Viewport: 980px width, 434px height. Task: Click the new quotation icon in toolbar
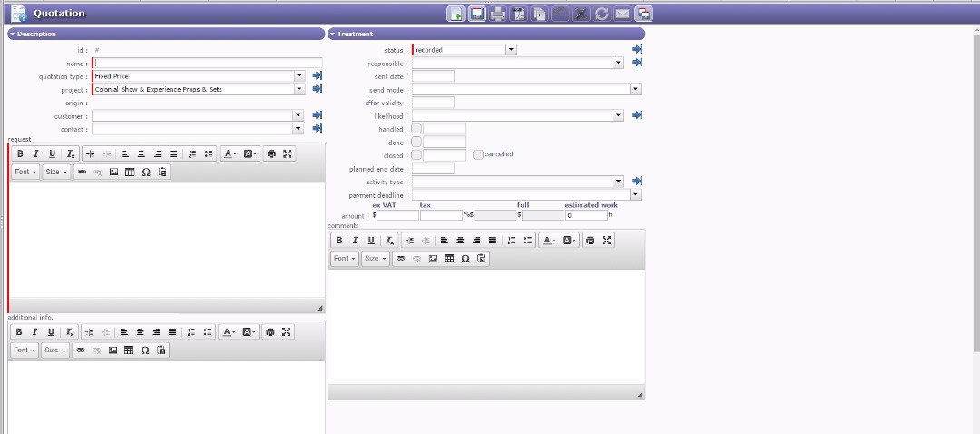pos(456,14)
